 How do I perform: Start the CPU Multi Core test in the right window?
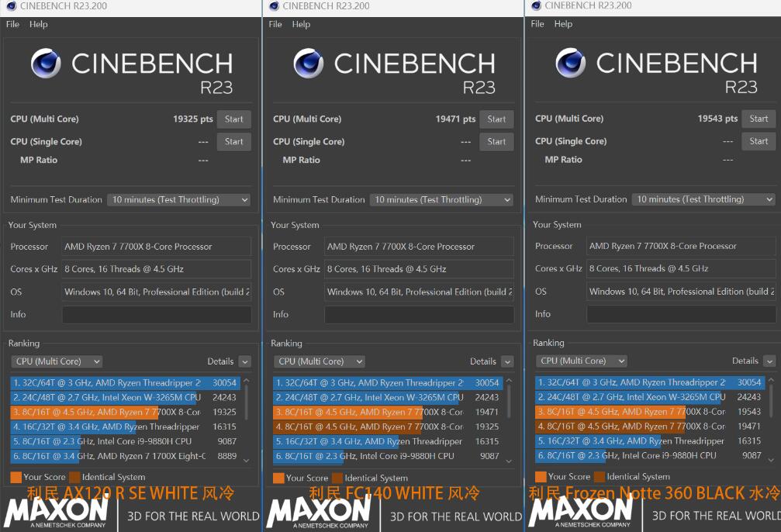pos(759,119)
